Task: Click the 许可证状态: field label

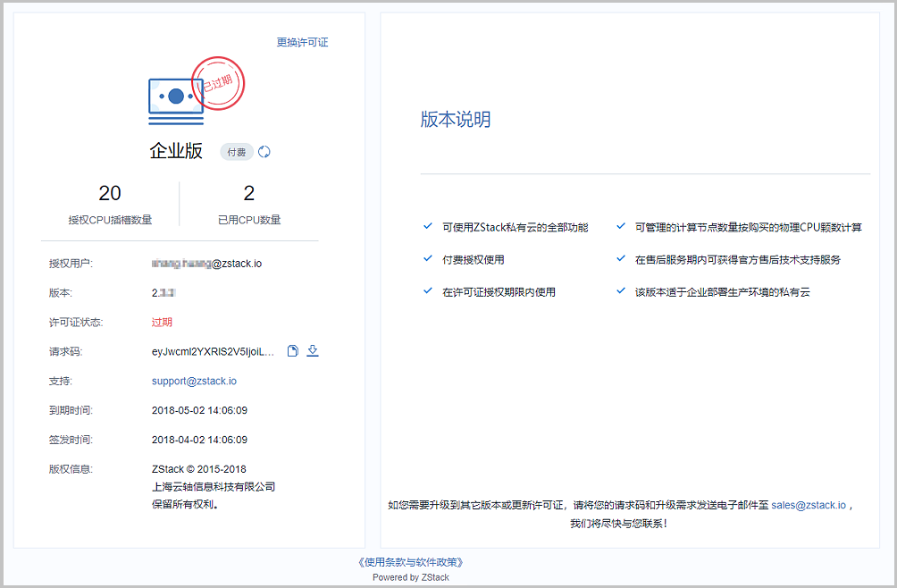Action: [x=76, y=323]
